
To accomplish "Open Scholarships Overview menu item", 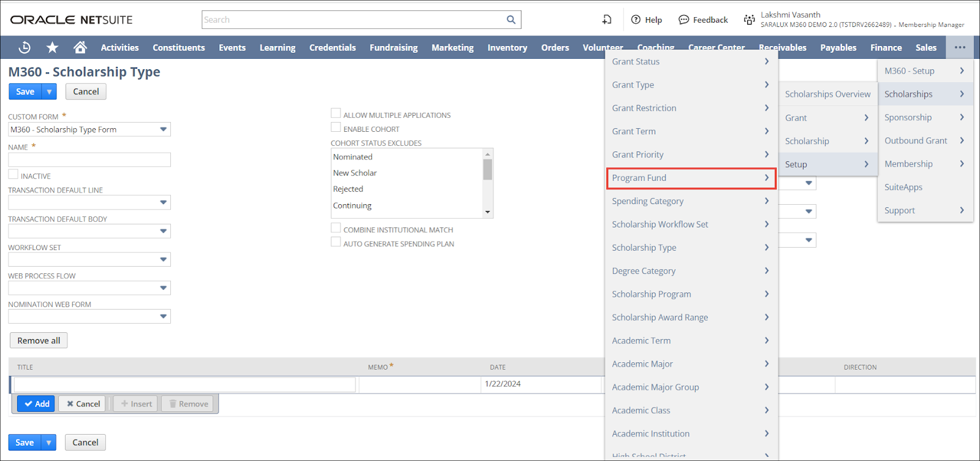I will (x=827, y=94).
